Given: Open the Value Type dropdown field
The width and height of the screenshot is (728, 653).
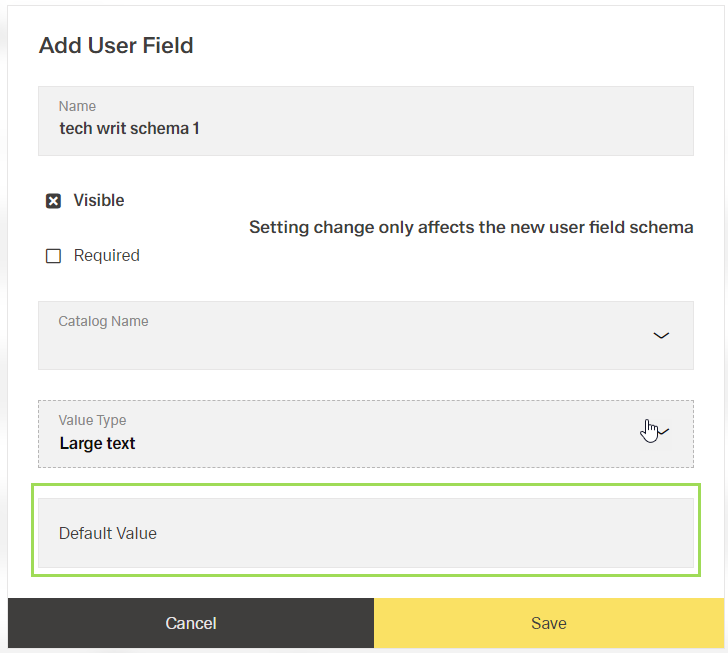Looking at the screenshot, I should tap(365, 434).
